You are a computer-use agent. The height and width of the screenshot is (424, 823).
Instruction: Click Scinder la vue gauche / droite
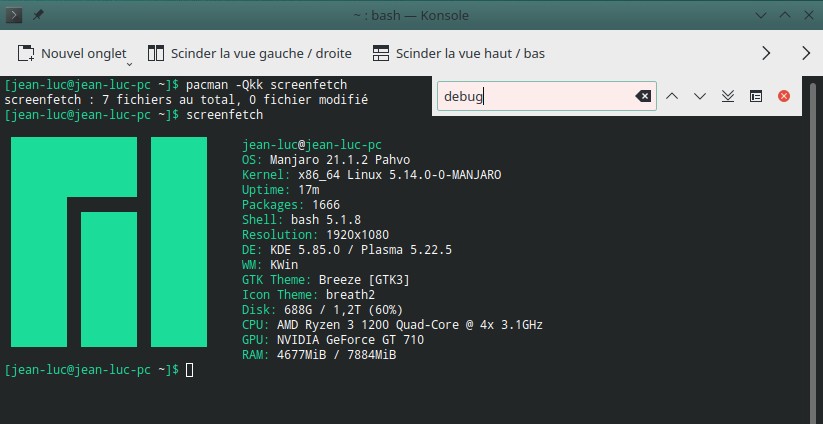click(249, 54)
